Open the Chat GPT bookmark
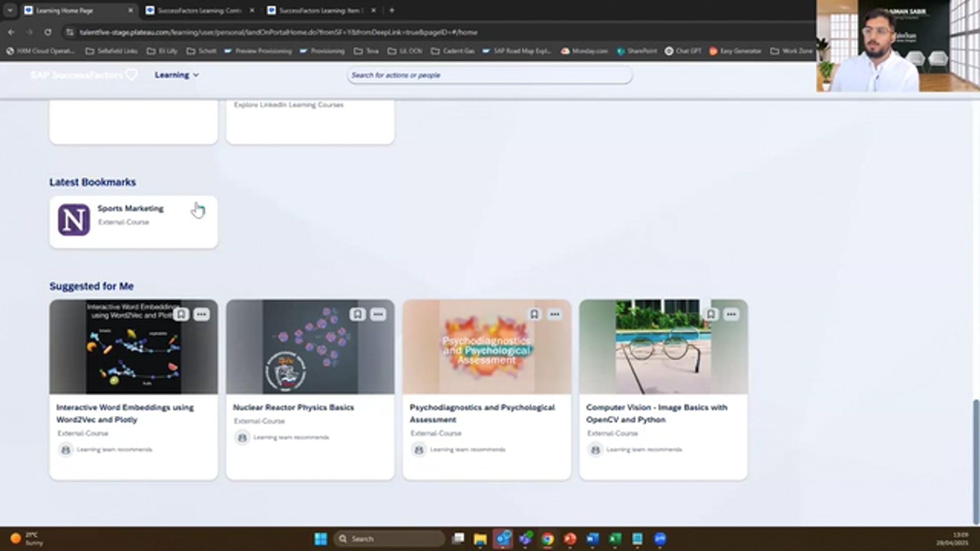This screenshot has height=551, width=980. 683,51
